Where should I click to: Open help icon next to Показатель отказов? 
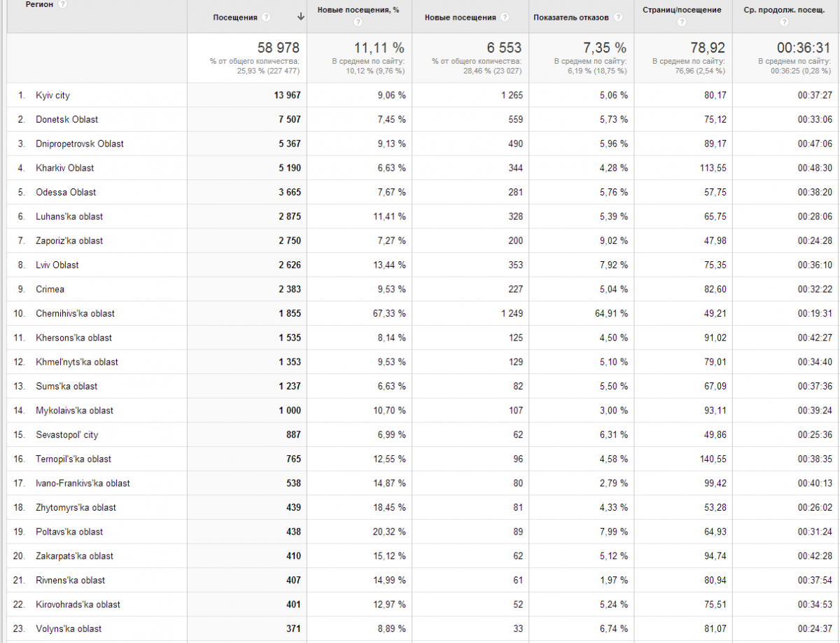(x=617, y=17)
